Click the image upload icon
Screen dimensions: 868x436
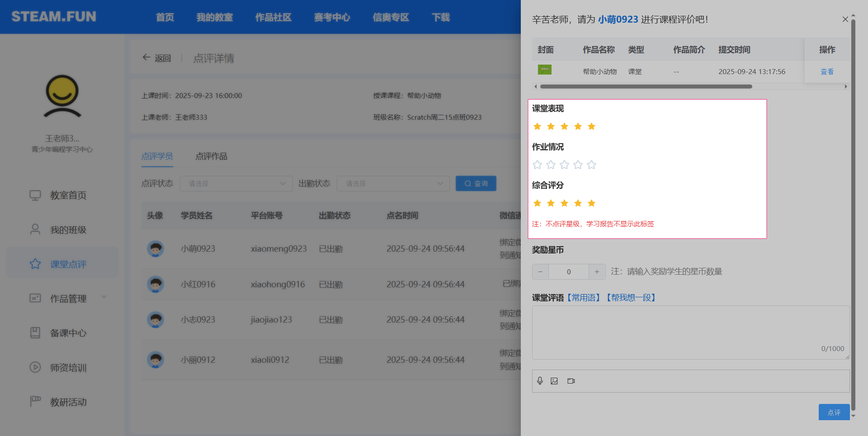click(554, 381)
